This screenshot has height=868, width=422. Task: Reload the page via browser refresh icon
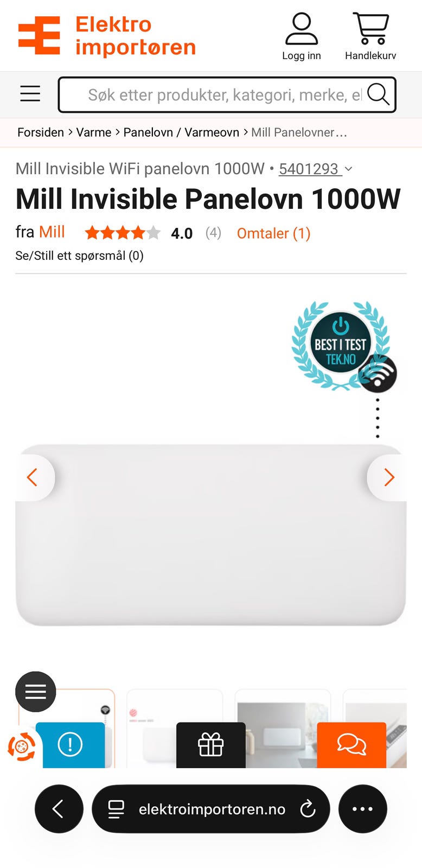[x=308, y=809]
